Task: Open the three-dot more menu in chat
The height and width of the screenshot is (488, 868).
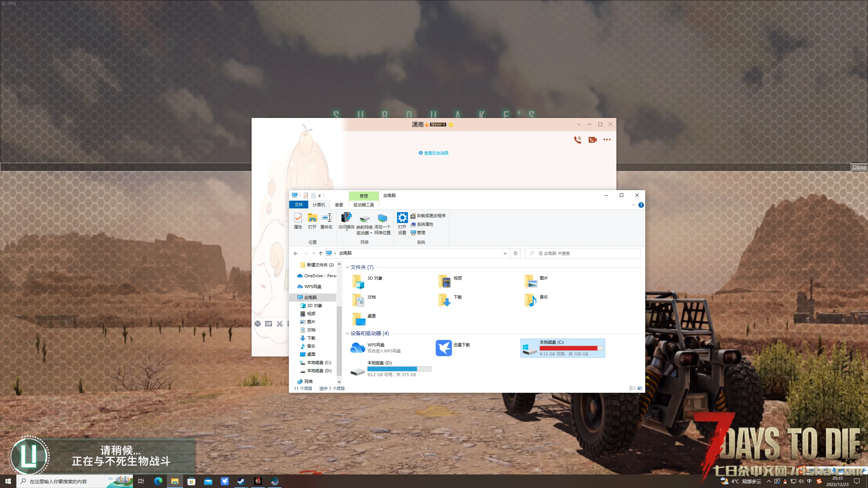Action: (x=607, y=140)
